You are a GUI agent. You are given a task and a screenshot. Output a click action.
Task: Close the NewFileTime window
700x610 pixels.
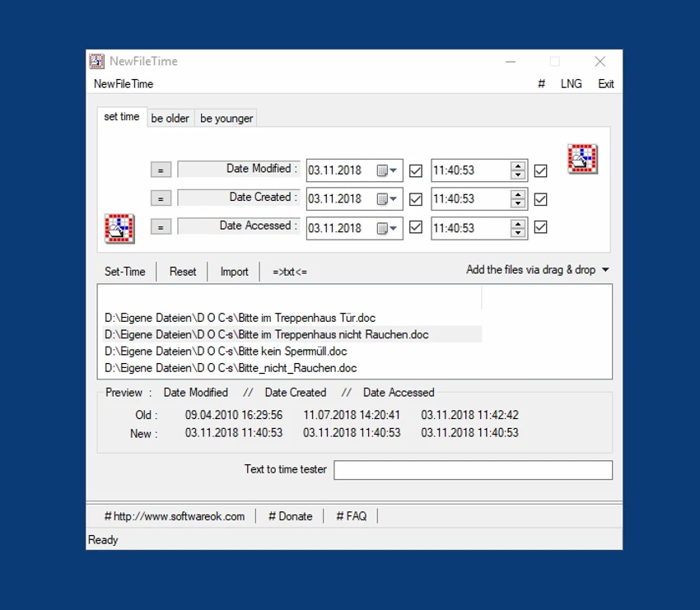coord(600,62)
